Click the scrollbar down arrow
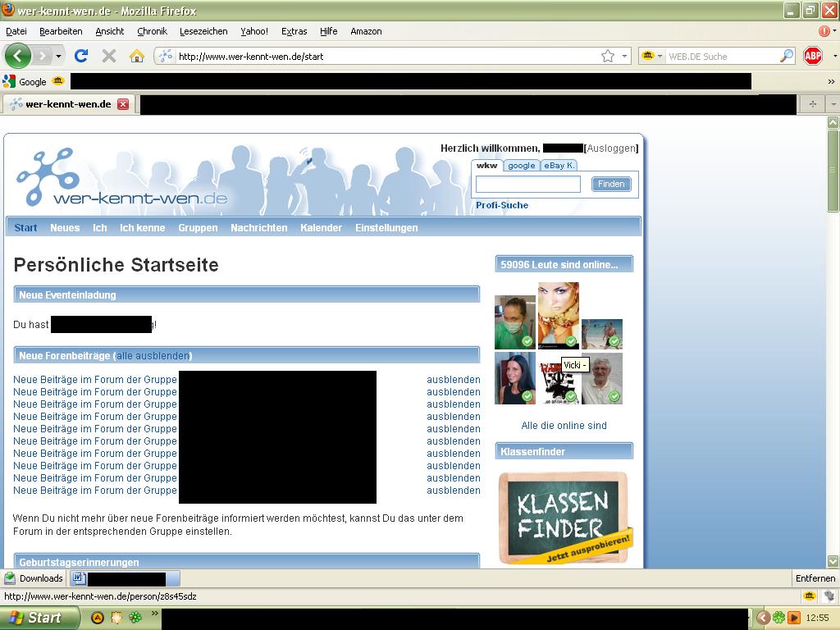840x630 pixels. (833, 561)
